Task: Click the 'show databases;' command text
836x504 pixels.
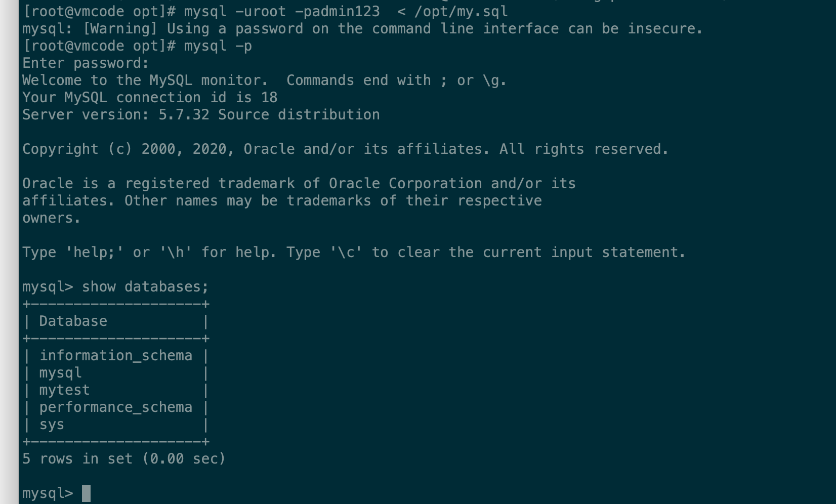Action: pos(145,287)
